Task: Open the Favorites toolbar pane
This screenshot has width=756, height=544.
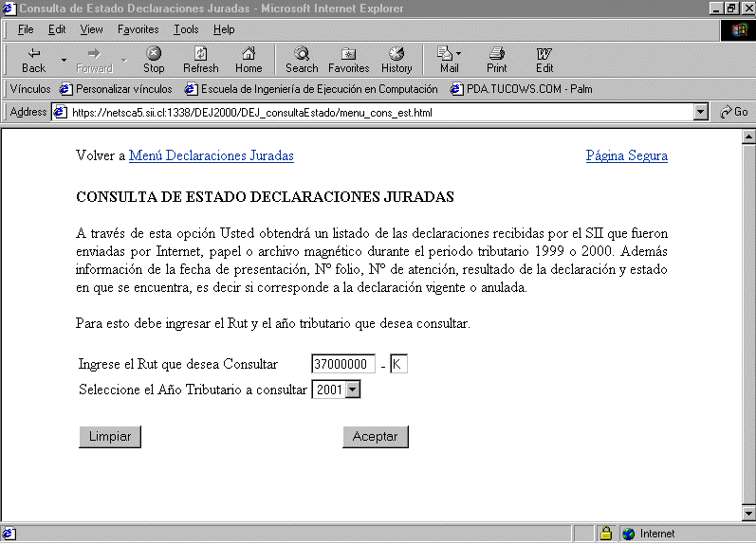Action: pos(348,61)
